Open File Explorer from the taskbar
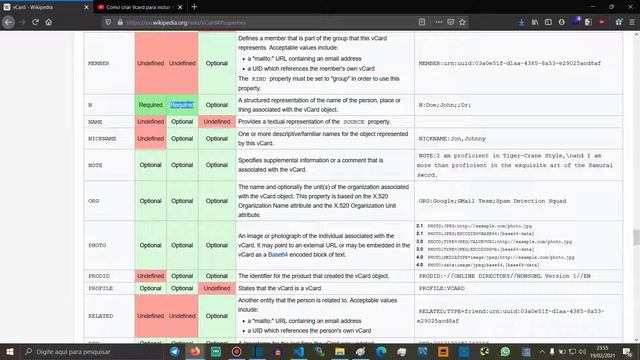 click(340, 352)
